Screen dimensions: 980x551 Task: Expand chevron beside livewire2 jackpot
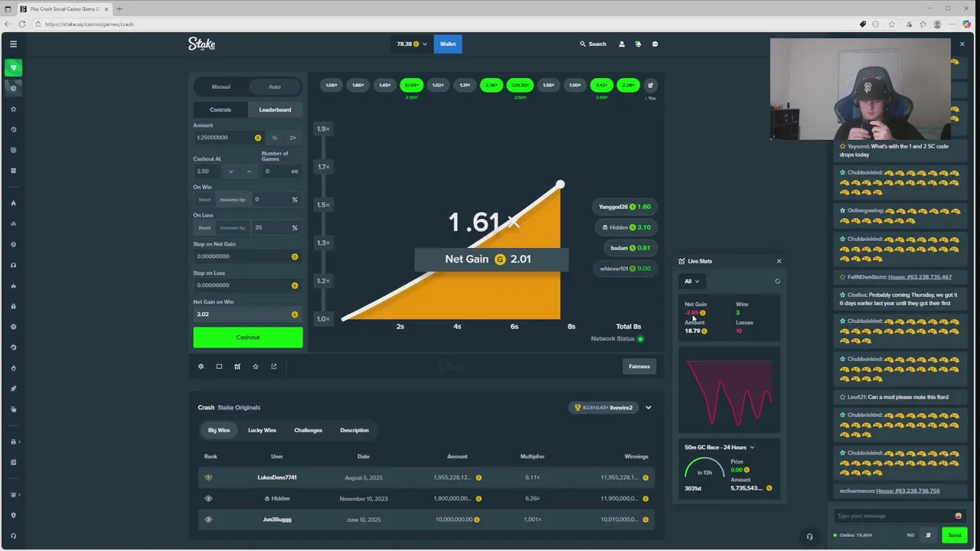point(648,408)
